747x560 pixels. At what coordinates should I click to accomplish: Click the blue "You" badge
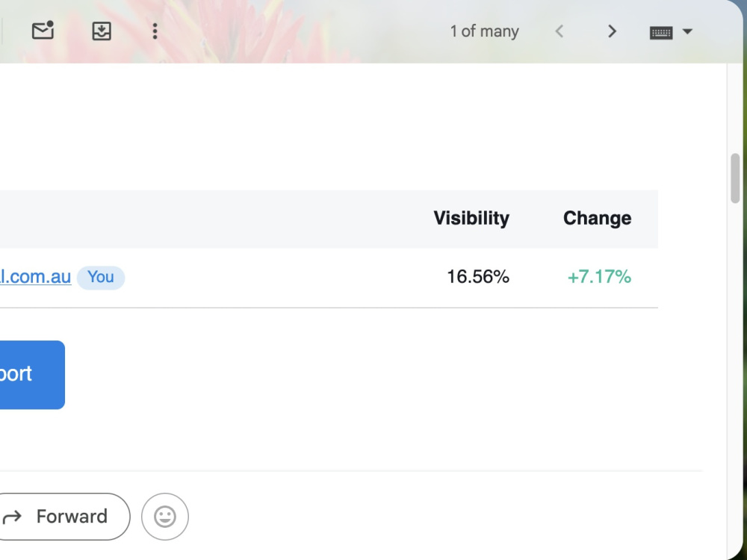coord(101,277)
